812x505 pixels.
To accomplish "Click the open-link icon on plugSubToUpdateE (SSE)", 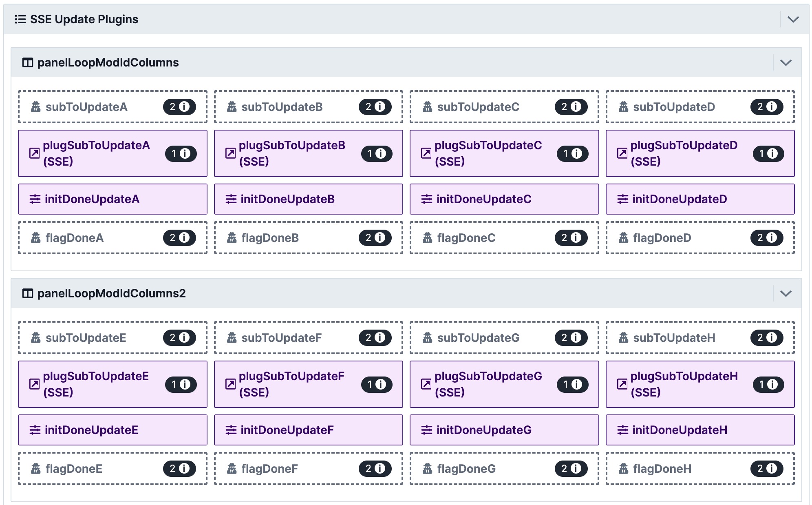I will click(x=35, y=384).
